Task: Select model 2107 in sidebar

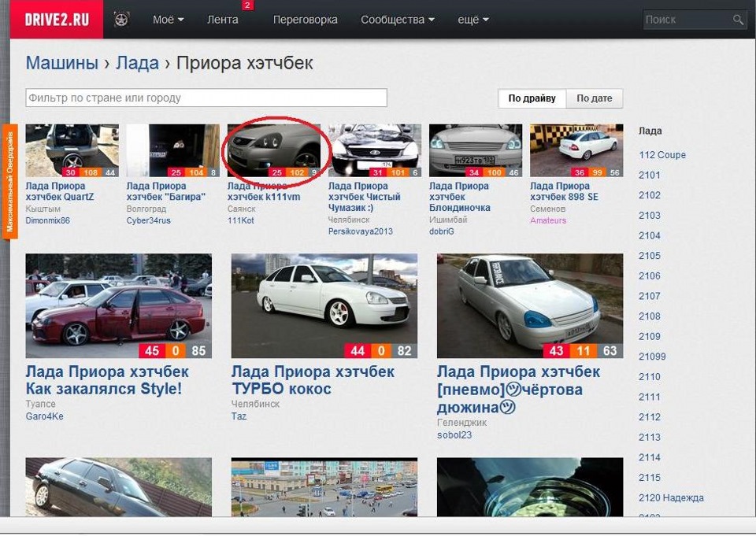Action: coord(650,296)
